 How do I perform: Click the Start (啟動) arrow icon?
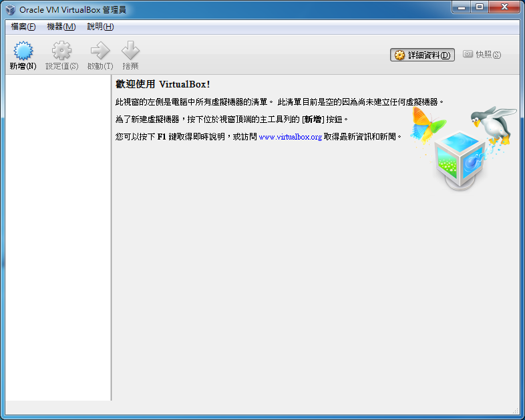pyautogui.click(x=100, y=51)
